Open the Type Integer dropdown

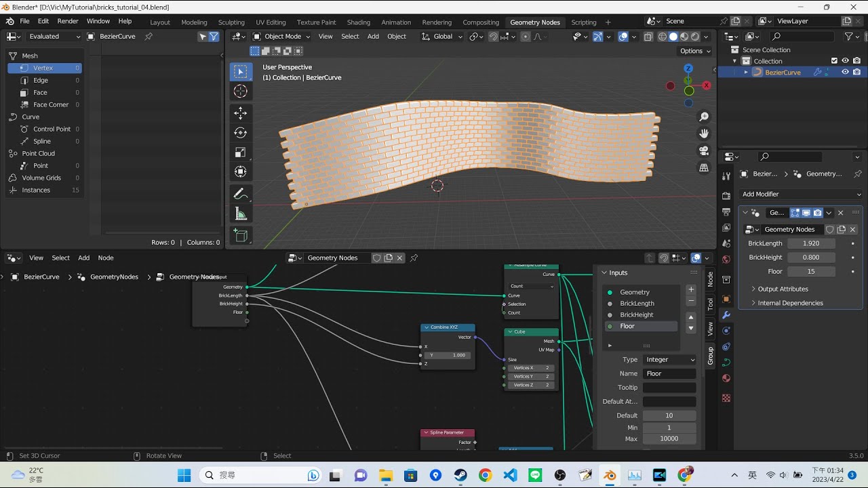(669, 360)
